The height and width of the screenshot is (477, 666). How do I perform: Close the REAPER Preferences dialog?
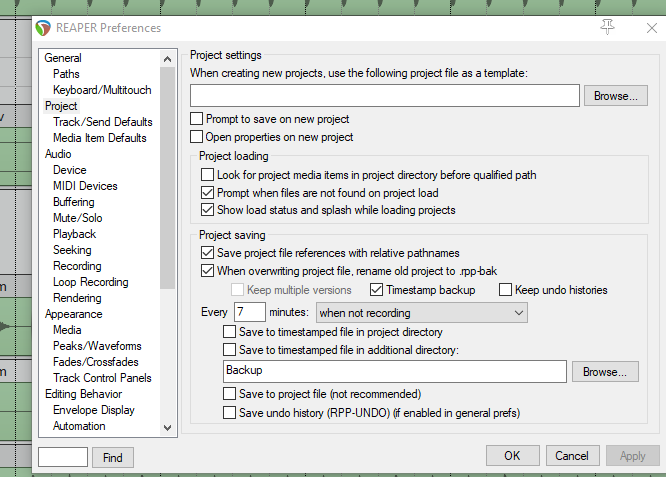(652, 28)
